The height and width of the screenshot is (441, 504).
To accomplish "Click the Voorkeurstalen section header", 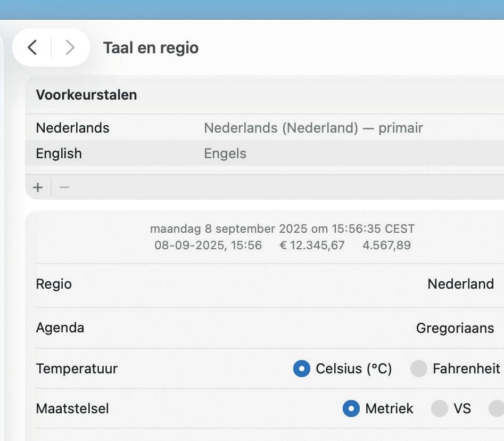I will click(86, 95).
